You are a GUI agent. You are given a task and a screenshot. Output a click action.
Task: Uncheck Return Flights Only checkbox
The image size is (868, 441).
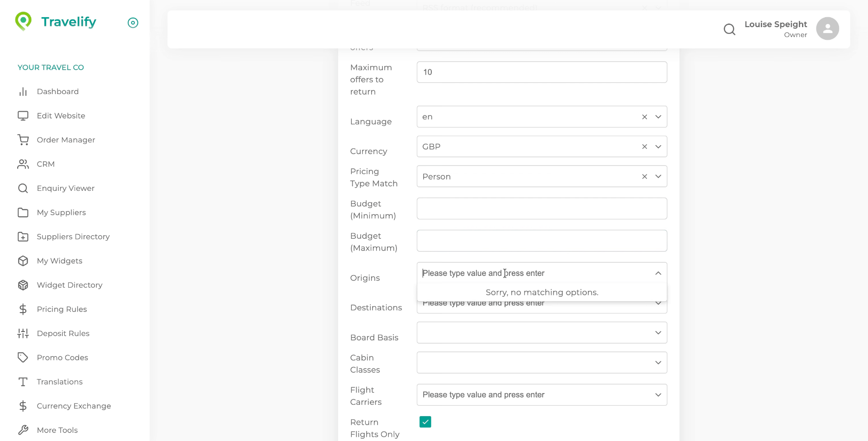(425, 422)
